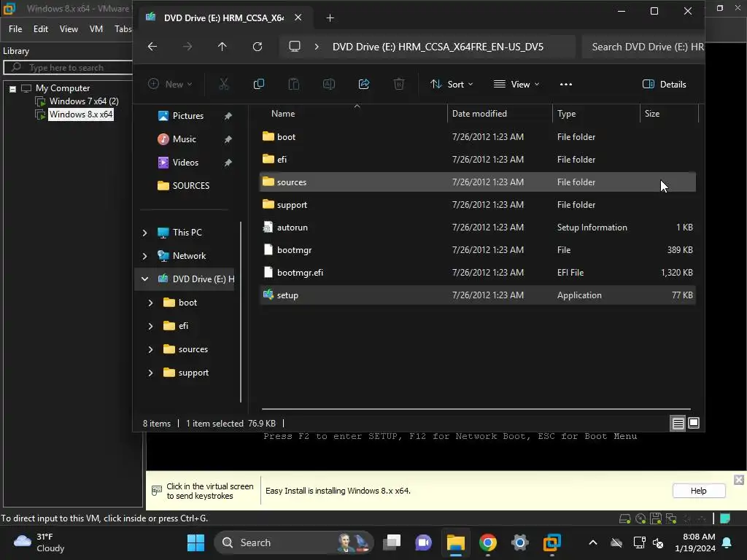This screenshot has height=560, width=747.
Task: Unpin Videos from Quick access
Action: (x=228, y=163)
